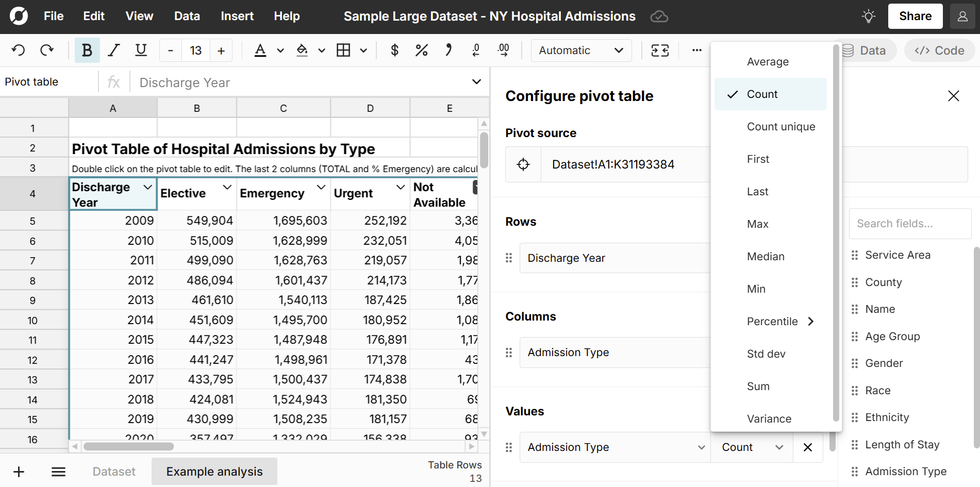Screen dimensions: 980x487
Task: Toggle italic formatting
Action: click(x=113, y=50)
